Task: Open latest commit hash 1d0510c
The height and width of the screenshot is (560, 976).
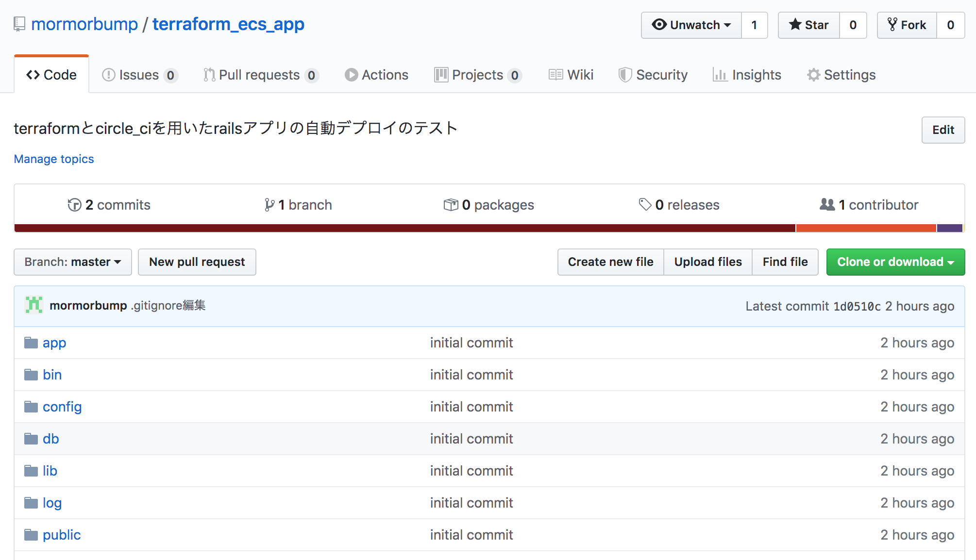Action: click(857, 306)
